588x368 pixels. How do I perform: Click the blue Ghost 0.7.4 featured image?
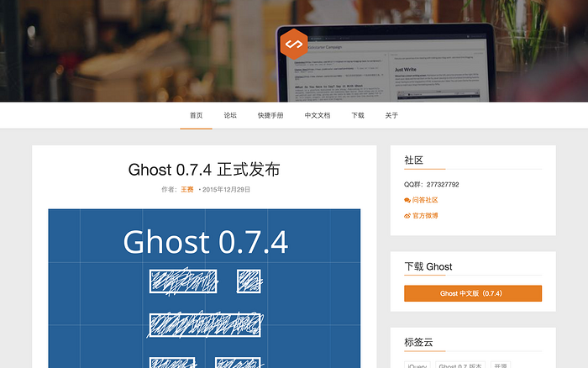[x=204, y=288]
